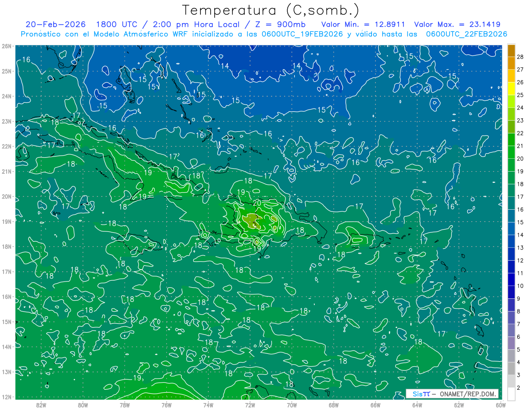Click the latitude axis label 23N
The width and height of the screenshot is (532, 411).
point(7,121)
